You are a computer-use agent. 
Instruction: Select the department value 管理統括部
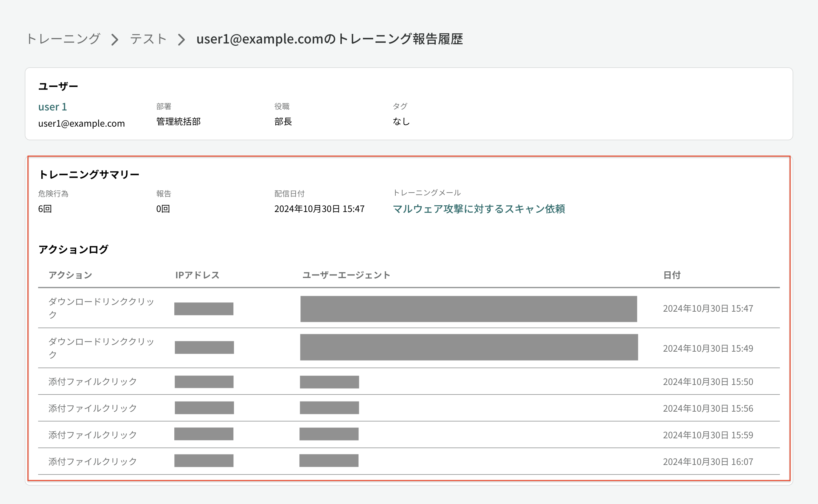click(x=178, y=121)
